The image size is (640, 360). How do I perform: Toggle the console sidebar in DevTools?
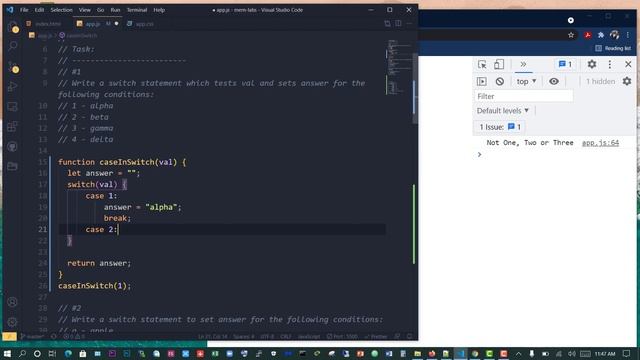click(x=482, y=81)
